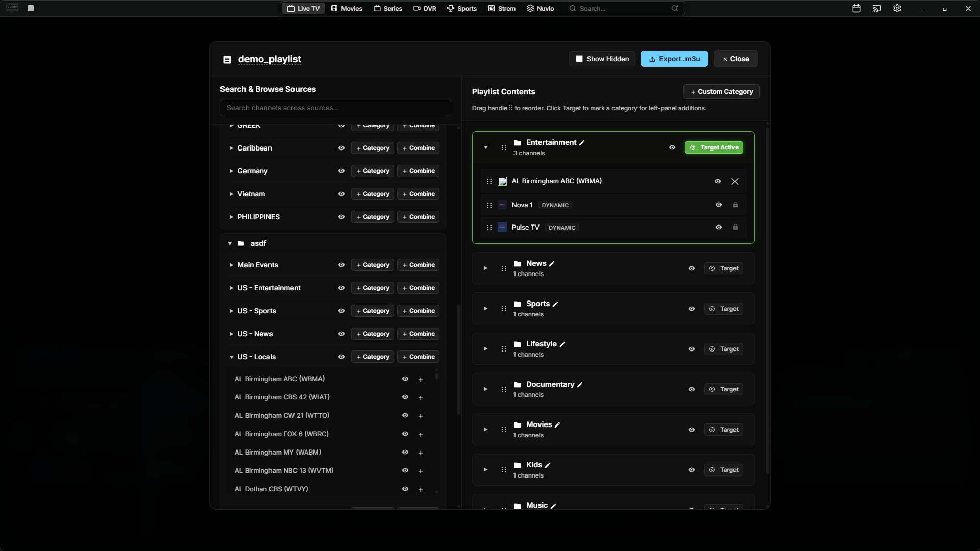Hide the Movies category using eye icon
Viewport: 980px width, 551px height.
(x=692, y=430)
